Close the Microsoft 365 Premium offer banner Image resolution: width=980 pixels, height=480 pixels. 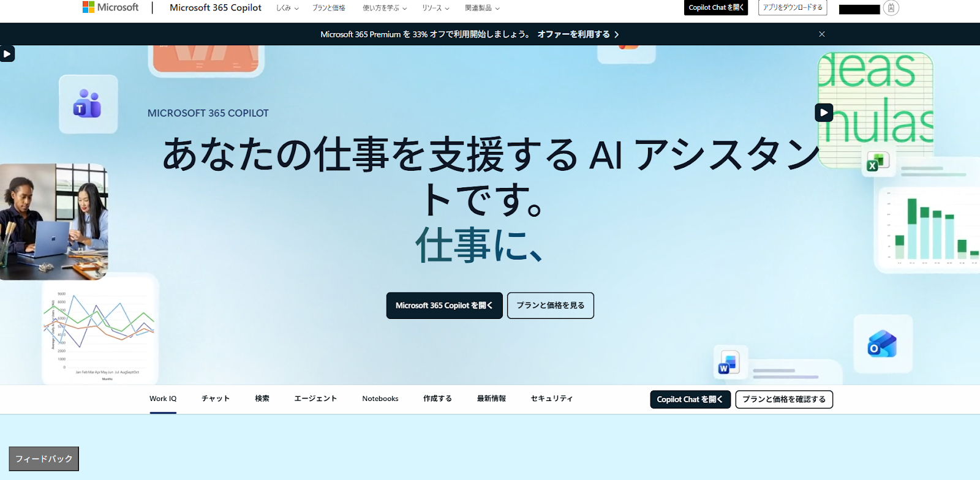click(x=822, y=34)
